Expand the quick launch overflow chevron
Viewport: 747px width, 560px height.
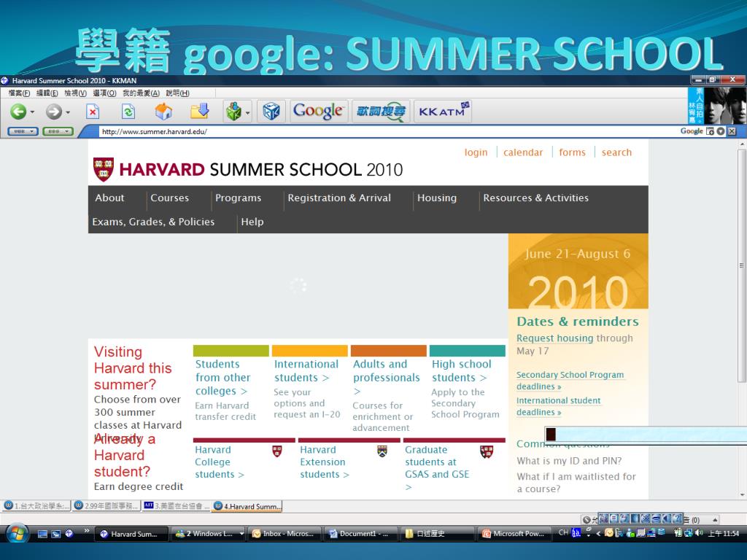87,531
